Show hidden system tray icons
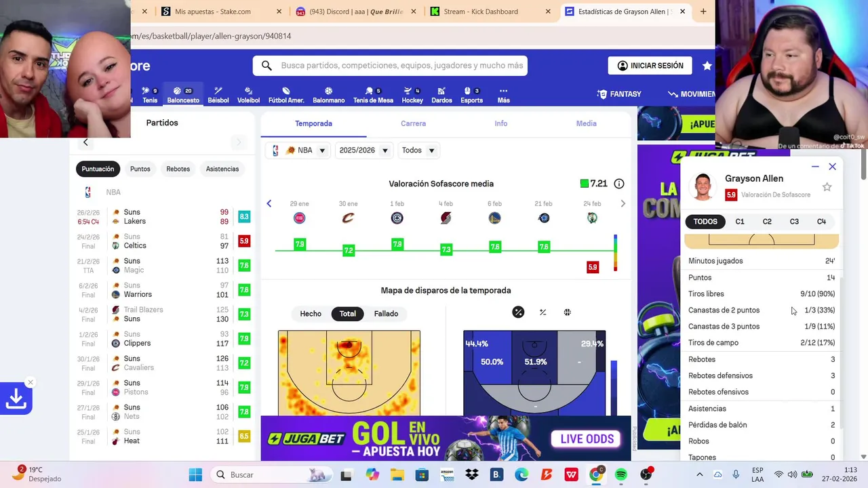Image resolution: width=868 pixels, height=488 pixels. click(x=700, y=474)
